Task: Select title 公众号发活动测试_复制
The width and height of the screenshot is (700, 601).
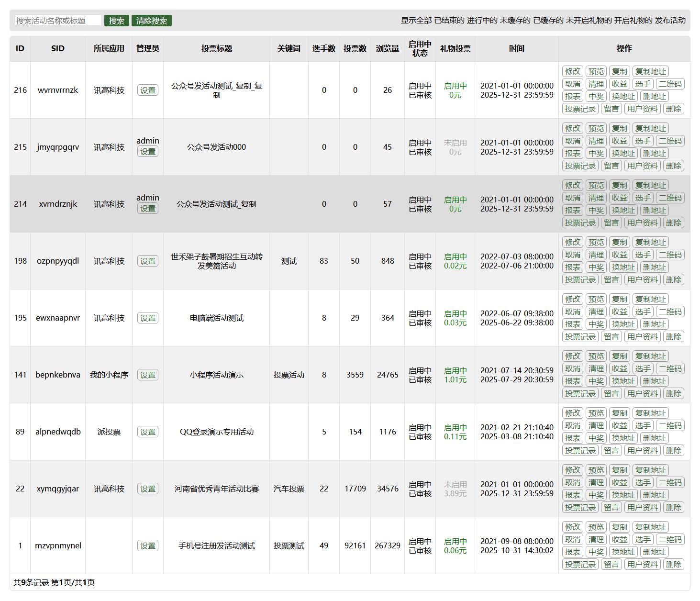Action: click(217, 204)
